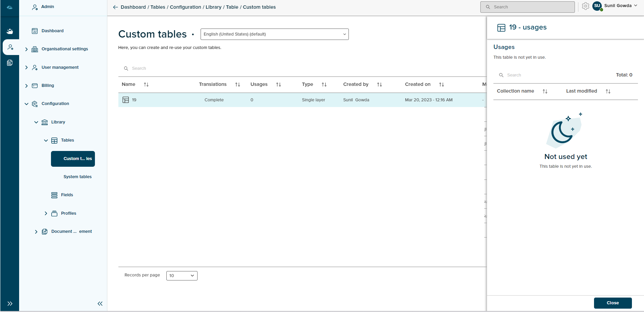Open Records per page dropdown
This screenshot has width=644, height=312.
tap(181, 276)
